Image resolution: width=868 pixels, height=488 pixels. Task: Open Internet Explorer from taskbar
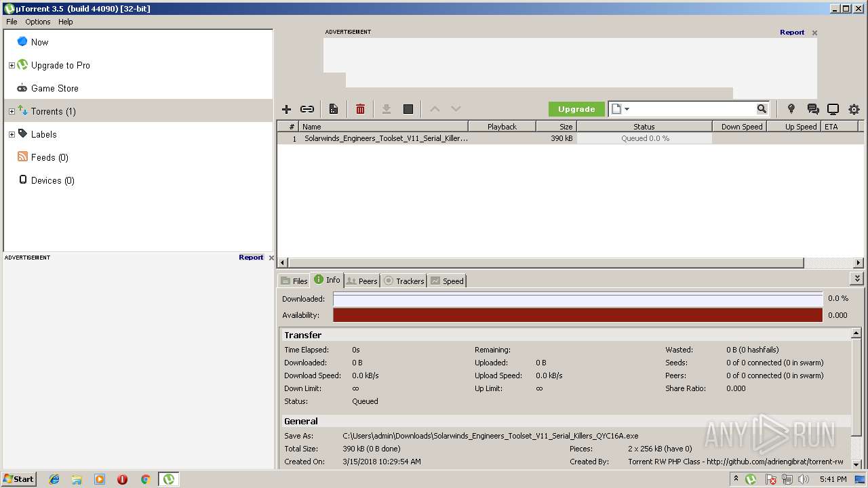tap(54, 479)
